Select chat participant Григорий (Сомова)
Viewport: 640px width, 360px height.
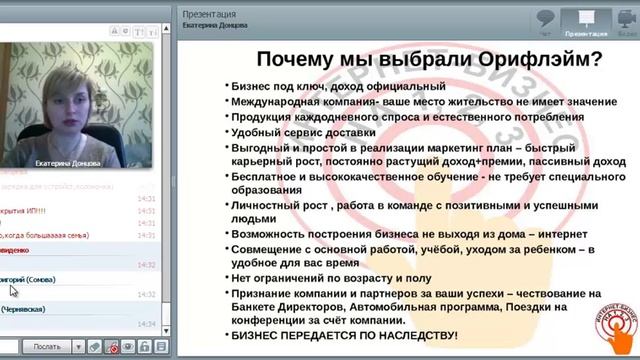point(28,280)
